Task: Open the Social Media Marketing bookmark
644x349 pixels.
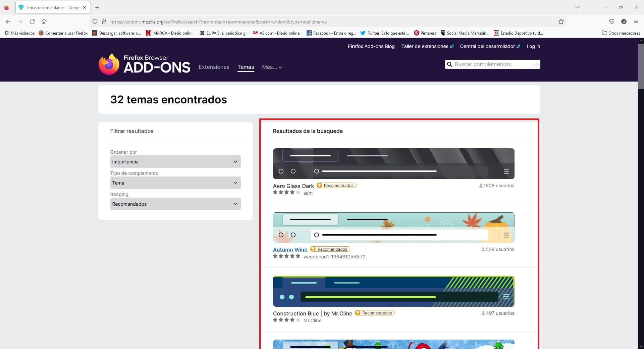Action: tap(465, 33)
